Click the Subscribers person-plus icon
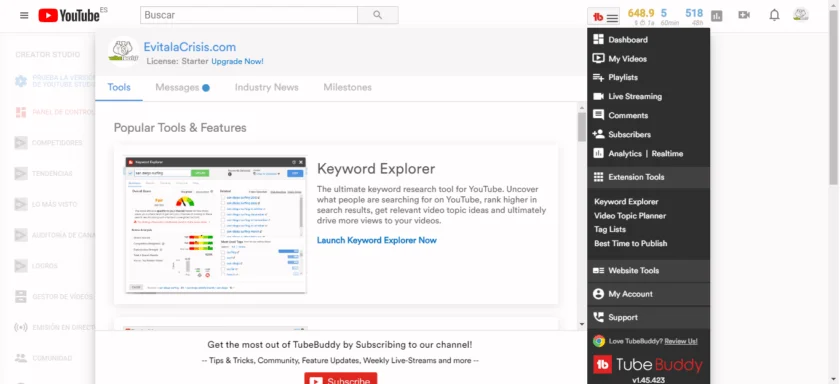The image size is (840, 384). coord(598,134)
